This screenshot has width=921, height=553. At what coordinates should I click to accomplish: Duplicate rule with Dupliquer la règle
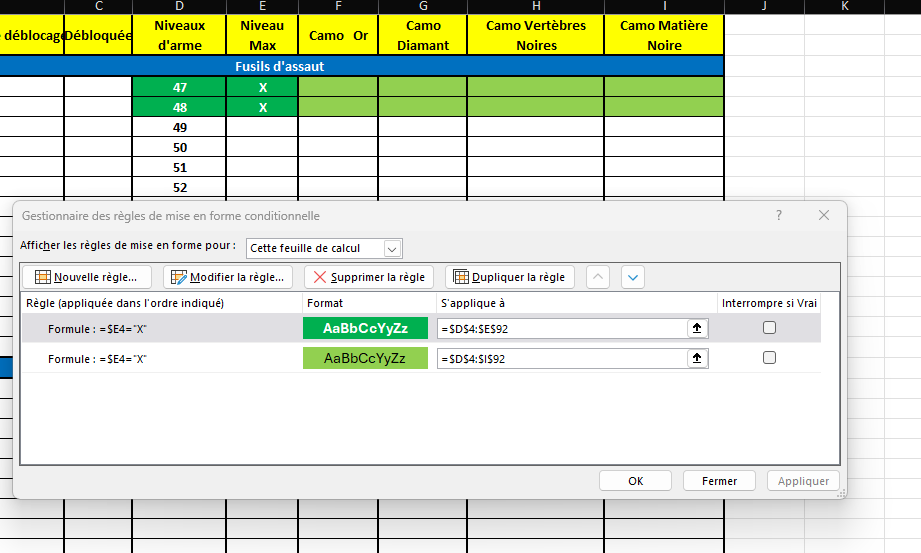[509, 277]
